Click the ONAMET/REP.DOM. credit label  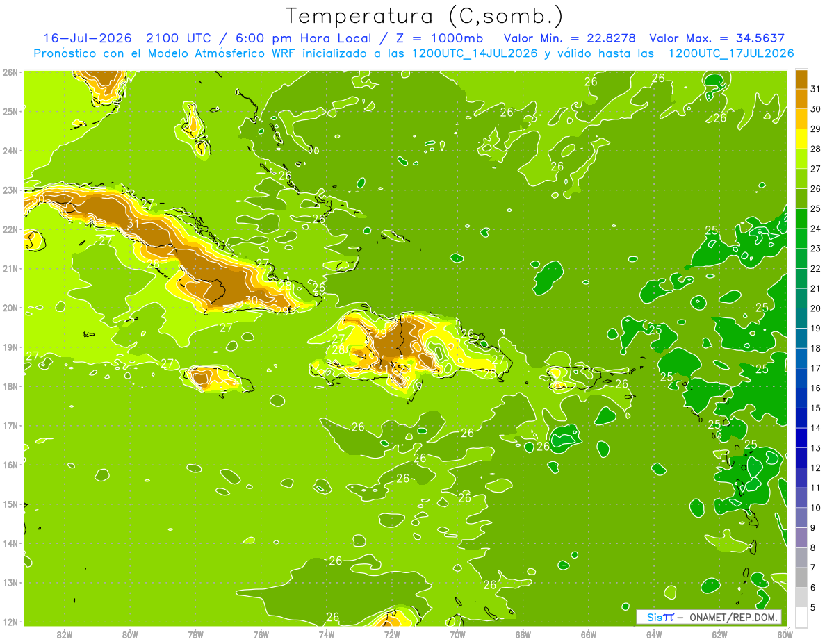click(x=733, y=617)
